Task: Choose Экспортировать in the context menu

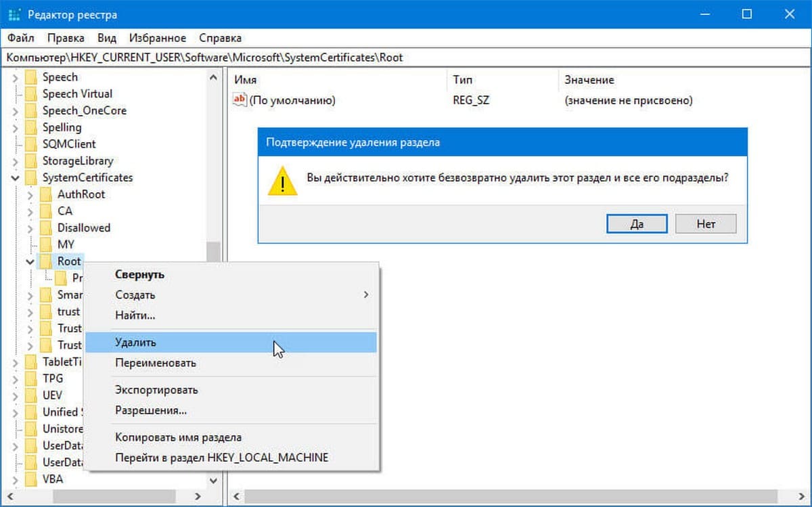Action: point(230,390)
